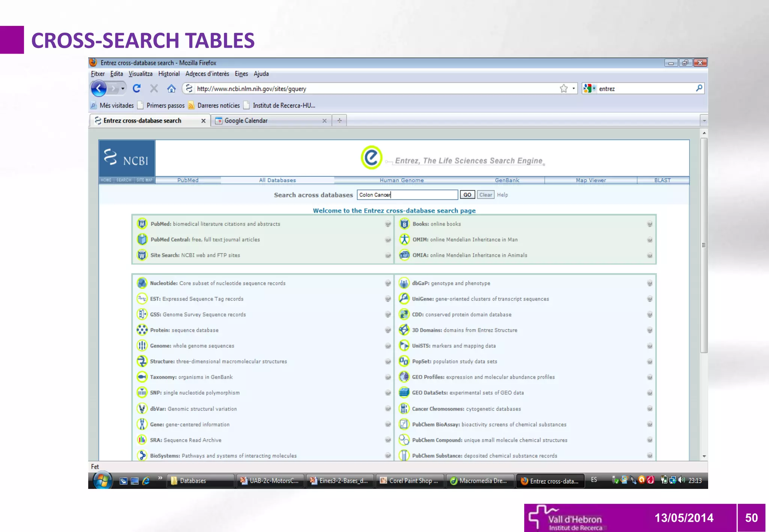This screenshot has width=769, height=532.
Task: Open the back/forward history dropdown arrow
Action: pyautogui.click(x=122, y=89)
